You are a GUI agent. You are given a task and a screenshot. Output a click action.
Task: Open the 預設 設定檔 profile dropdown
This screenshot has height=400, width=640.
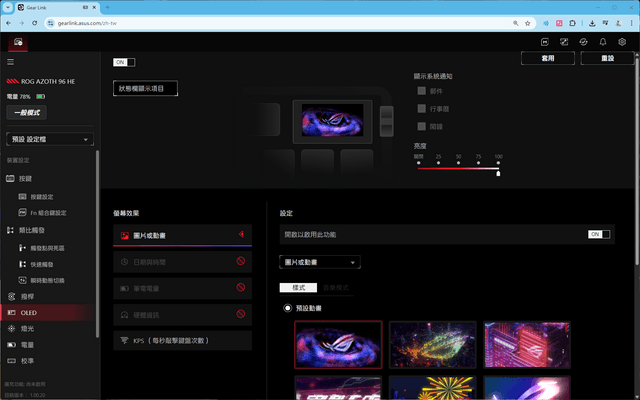click(50, 139)
